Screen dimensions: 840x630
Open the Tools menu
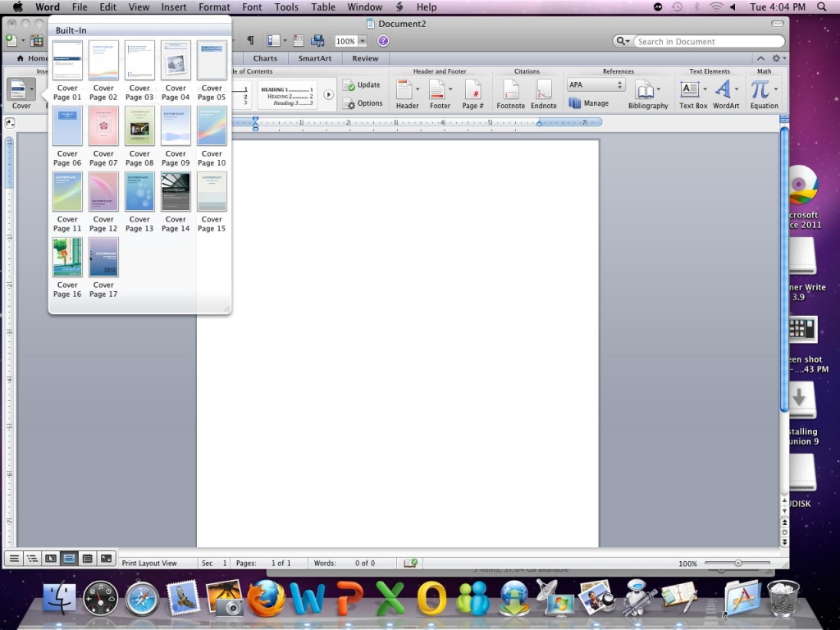point(286,7)
